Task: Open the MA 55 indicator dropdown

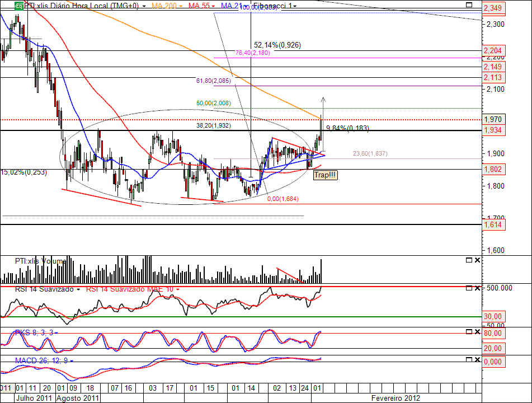Action: coord(213,6)
